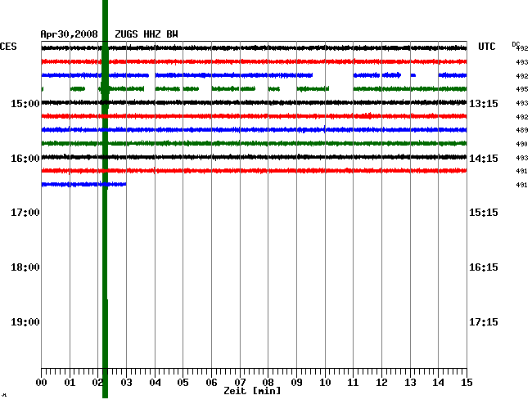Select the 15:00 CES time label

point(25,103)
